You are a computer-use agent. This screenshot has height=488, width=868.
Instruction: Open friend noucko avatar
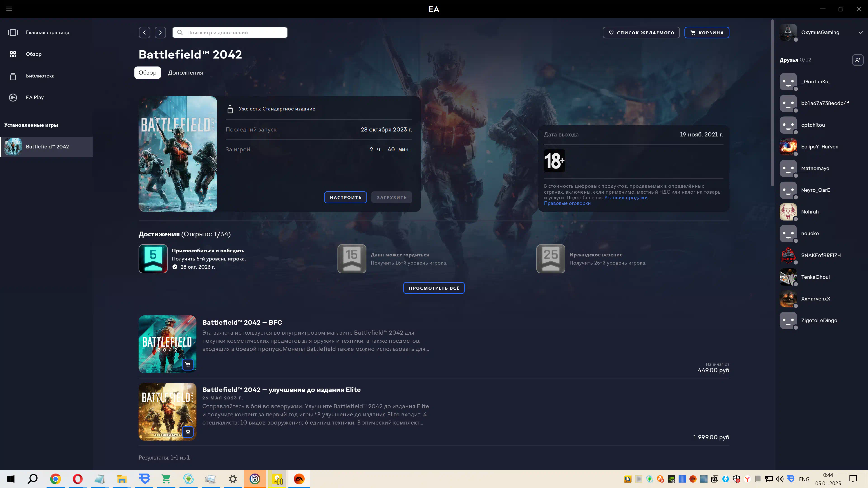click(x=788, y=234)
